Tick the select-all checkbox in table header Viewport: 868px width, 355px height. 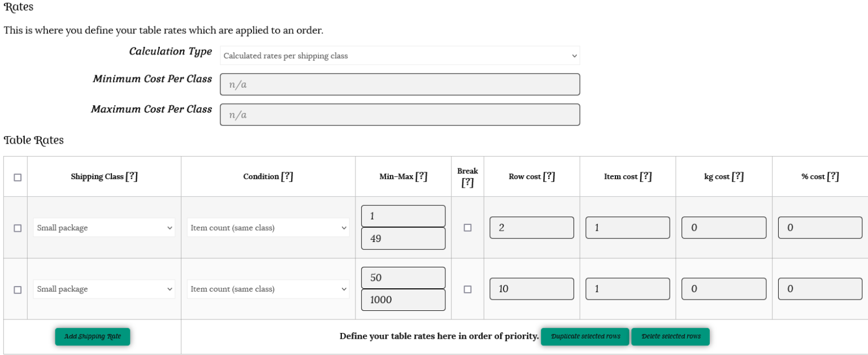pyautogui.click(x=18, y=177)
